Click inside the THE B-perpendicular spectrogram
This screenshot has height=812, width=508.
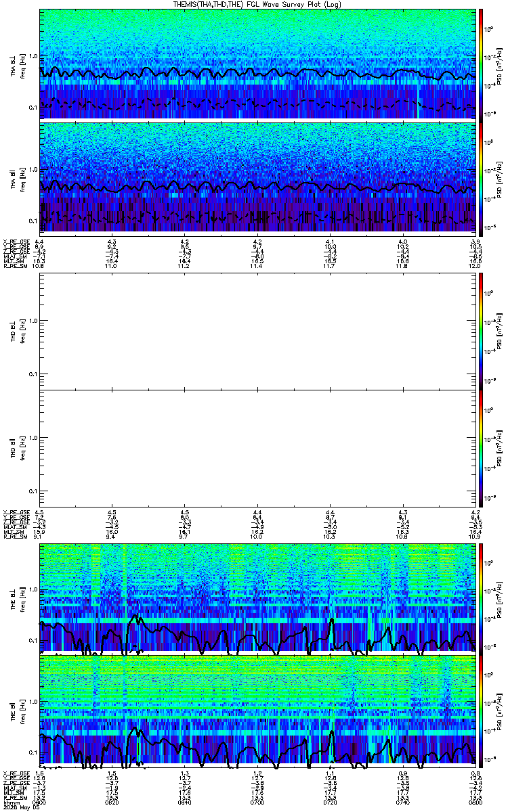point(257,598)
